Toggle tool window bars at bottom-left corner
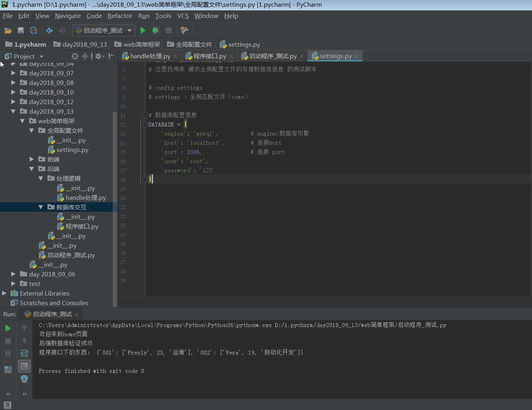532x410 pixels. [7, 405]
